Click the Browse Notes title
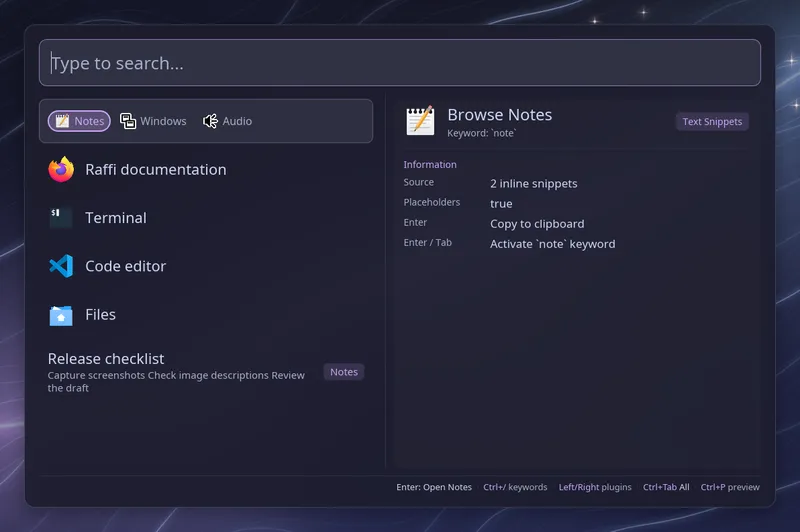The height and width of the screenshot is (532, 800). [499, 115]
